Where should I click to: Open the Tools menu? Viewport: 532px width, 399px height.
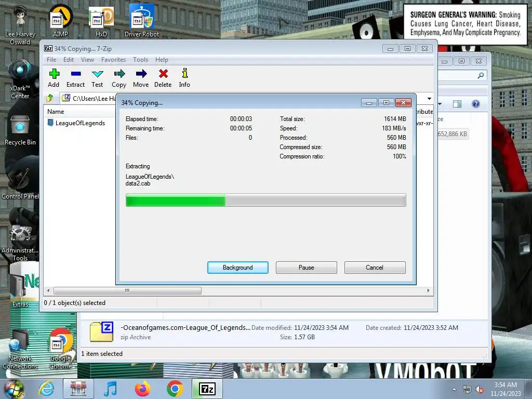point(140,60)
